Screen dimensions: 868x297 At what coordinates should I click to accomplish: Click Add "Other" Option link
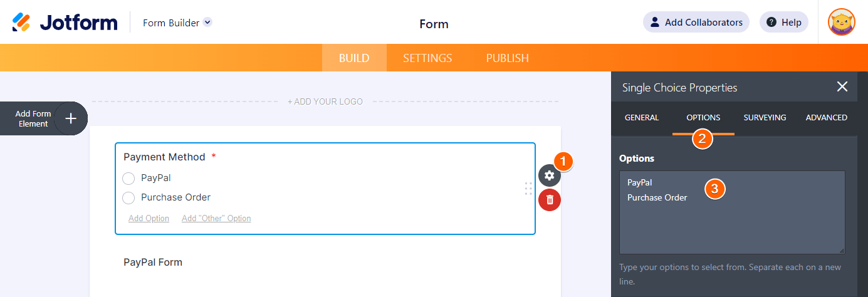click(x=216, y=219)
